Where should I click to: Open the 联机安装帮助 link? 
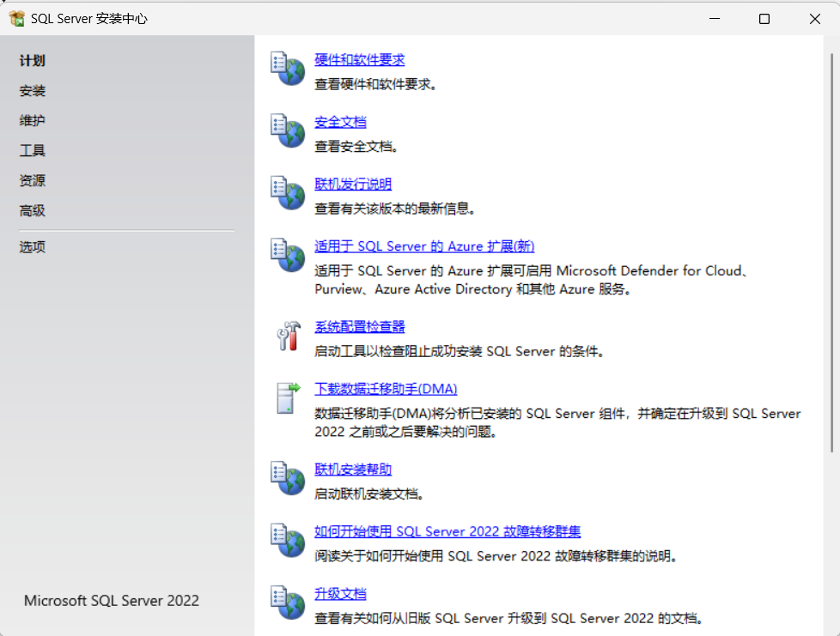click(353, 469)
